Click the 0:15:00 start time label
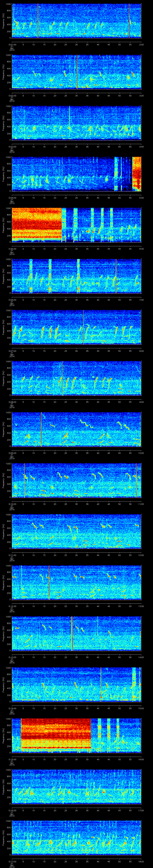The height and width of the screenshot is (868, 153). tap(12, 759)
